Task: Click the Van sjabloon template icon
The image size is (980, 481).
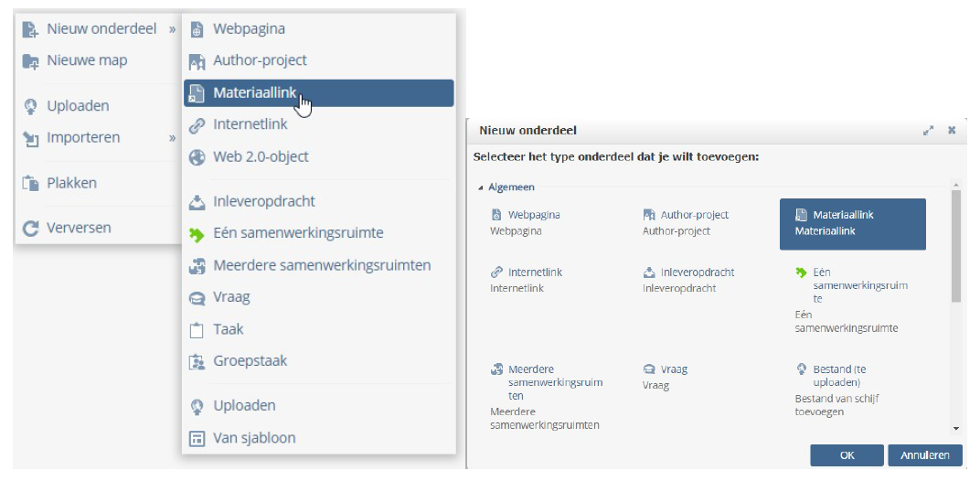Action: [x=197, y=438]
